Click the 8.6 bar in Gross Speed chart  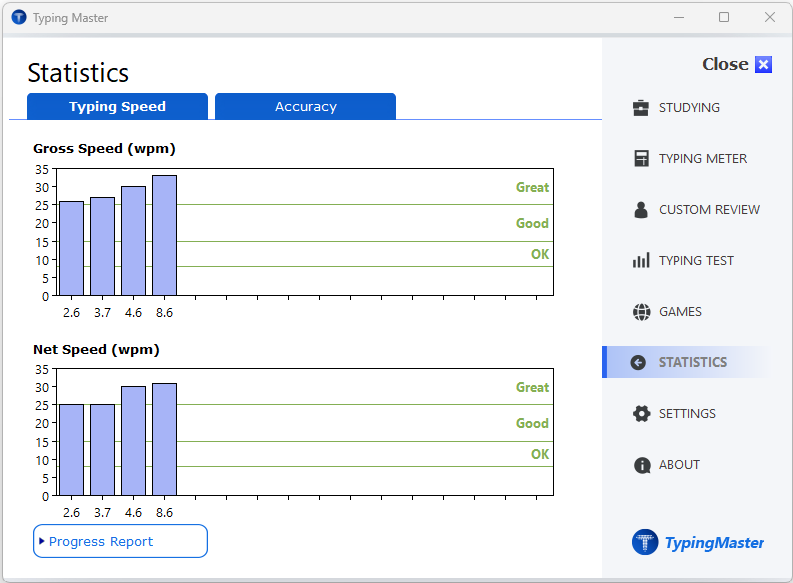coord(164,236)
